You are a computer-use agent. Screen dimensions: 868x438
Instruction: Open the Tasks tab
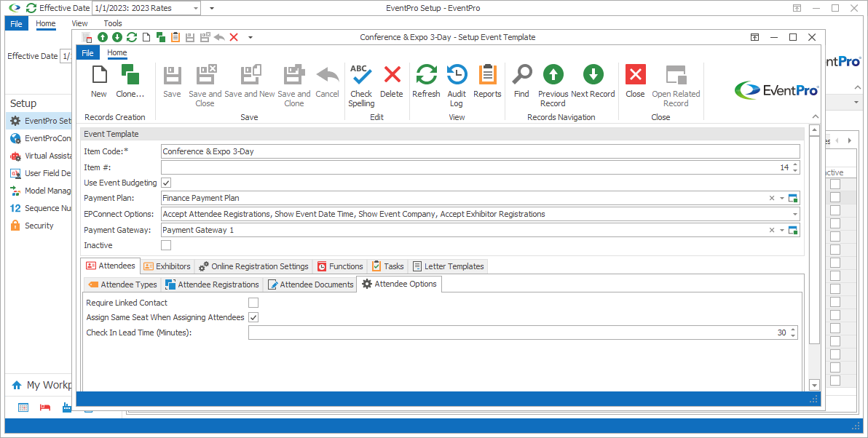pyautogui.click(x=388, y=266)
